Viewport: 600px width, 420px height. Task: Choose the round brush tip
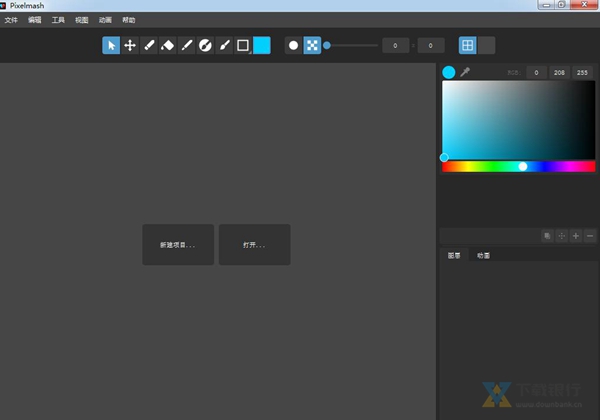[293, 46]
